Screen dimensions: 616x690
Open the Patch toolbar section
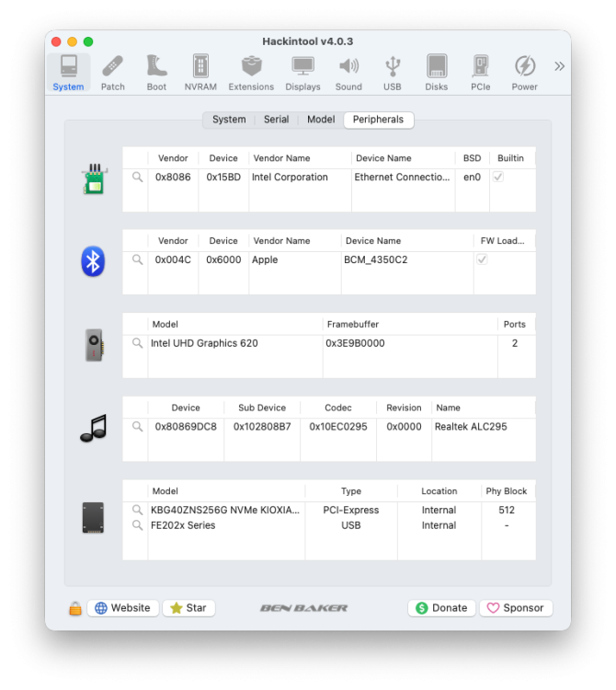pos(113,73)
